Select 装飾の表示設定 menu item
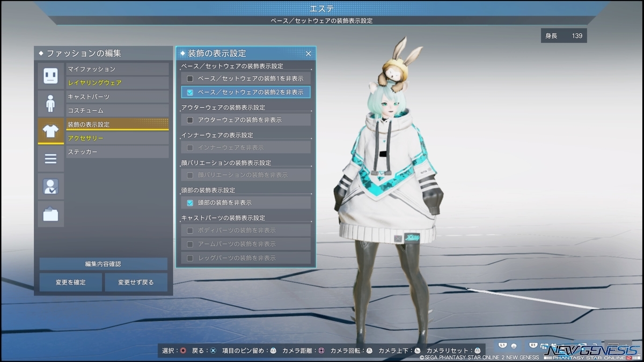 click(117, 124)
